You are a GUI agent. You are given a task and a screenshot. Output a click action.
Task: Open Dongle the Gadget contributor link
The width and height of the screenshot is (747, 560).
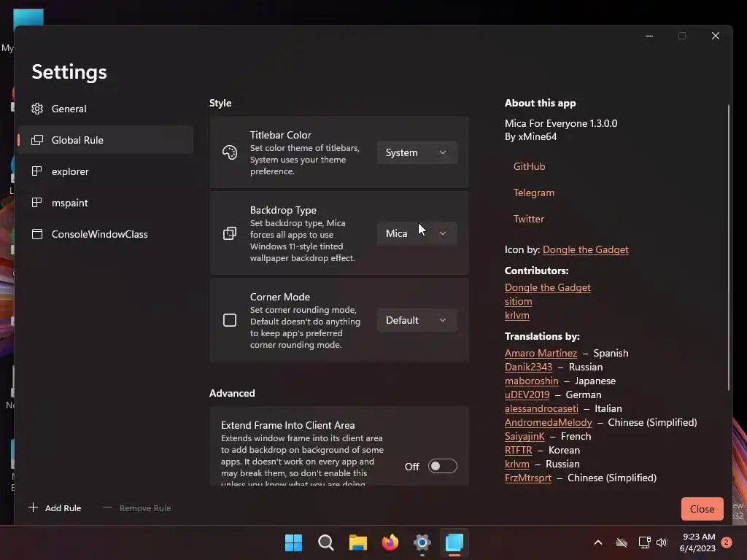point(547,287)
